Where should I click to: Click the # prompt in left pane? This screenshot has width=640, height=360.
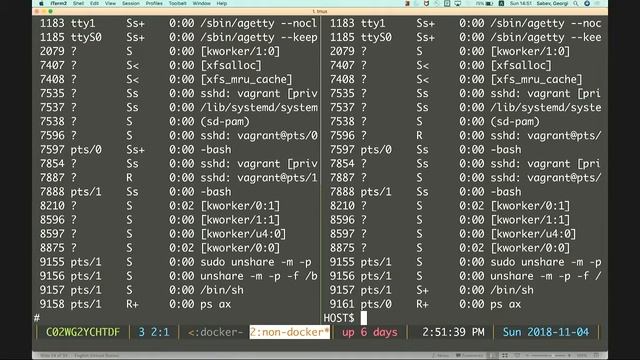pyautogui.click(x=37, y=318)
